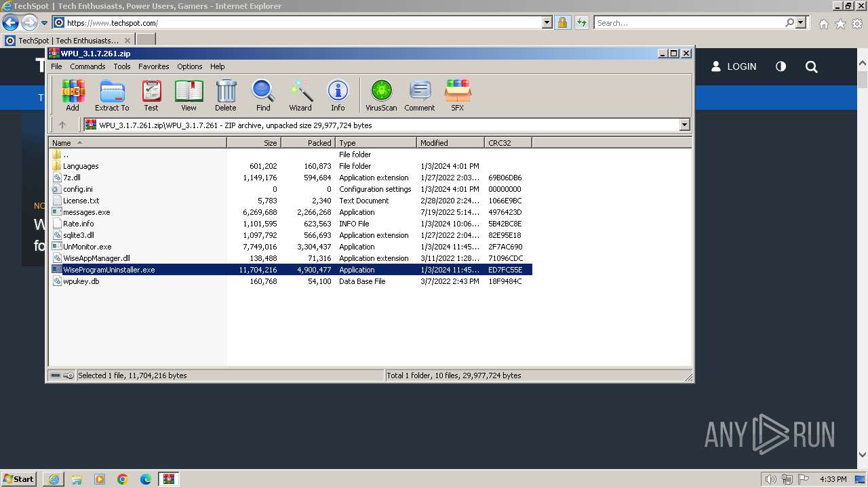Toggle TechSpot dark mode contrast icon
Image resolution: width=868 pixels, height=488 pixels.
781,66
